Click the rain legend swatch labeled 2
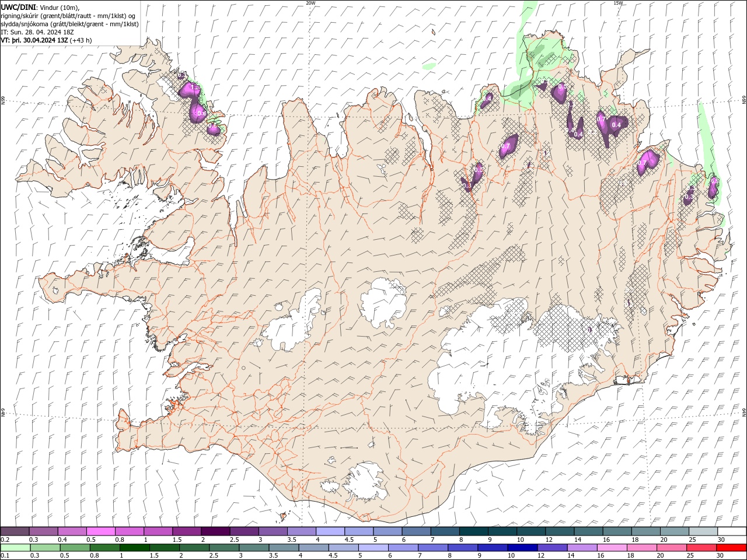747x560 pixels. tap(194, 548)
